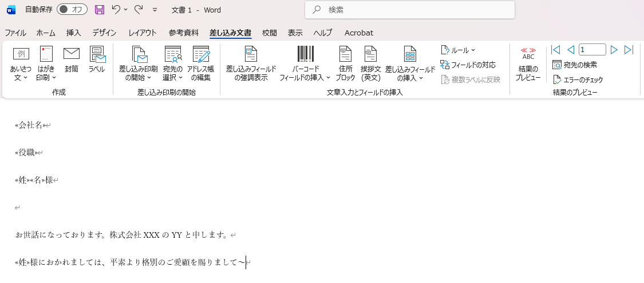Screen dimensions: 644x283
Task: Click the record number field
Action: coord(592,50)
